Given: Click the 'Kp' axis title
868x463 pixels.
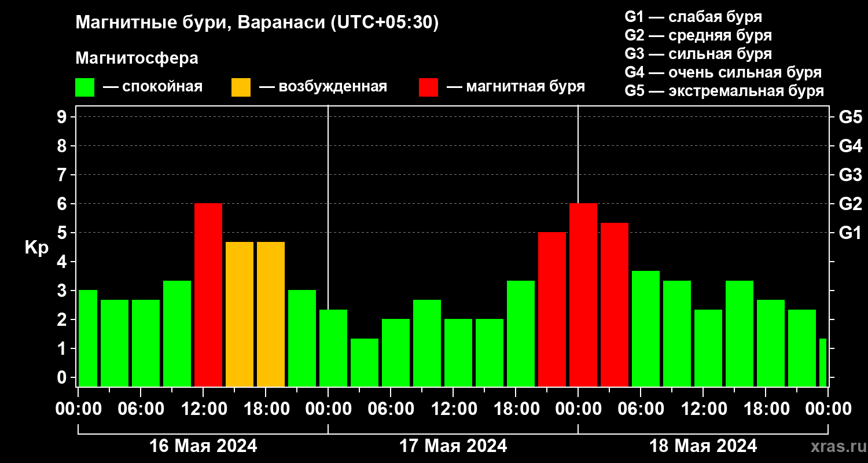Looking at the screenshot, I should (36, 248).
